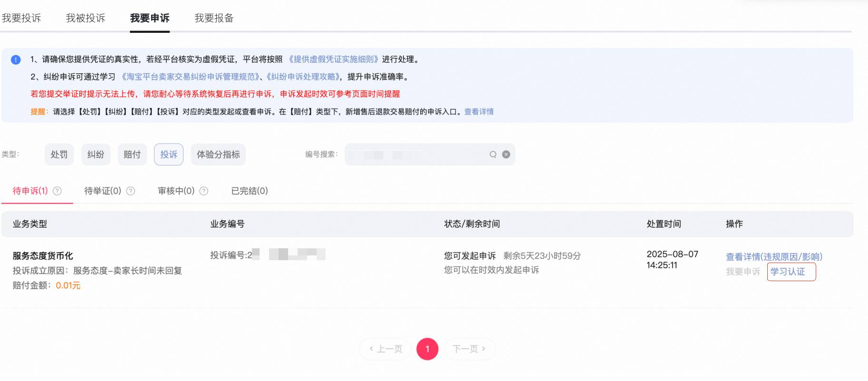Clear the 编号搜索 field with the x icon
The image size is (868, 381).
pyautogui.click(x=506, y=154)
